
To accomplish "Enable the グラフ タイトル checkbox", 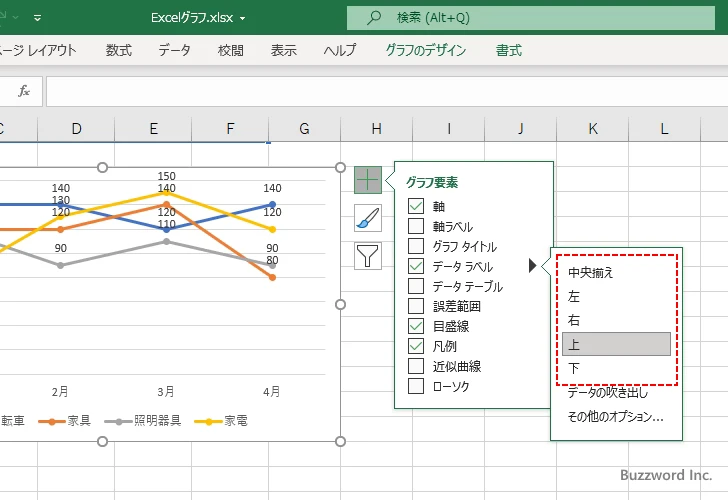I will tap(416, 246).
